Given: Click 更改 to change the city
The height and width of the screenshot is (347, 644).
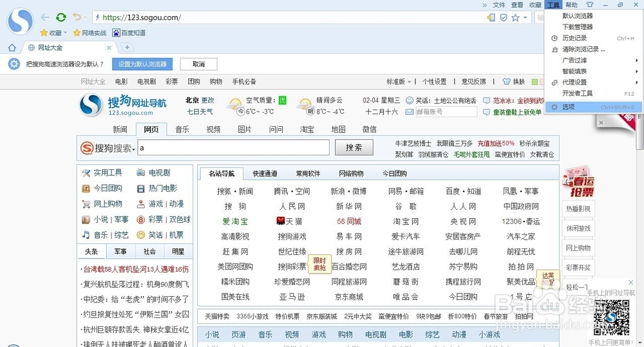Looking at the screenshot, I should pyautogui.click(x=207, y=100).
